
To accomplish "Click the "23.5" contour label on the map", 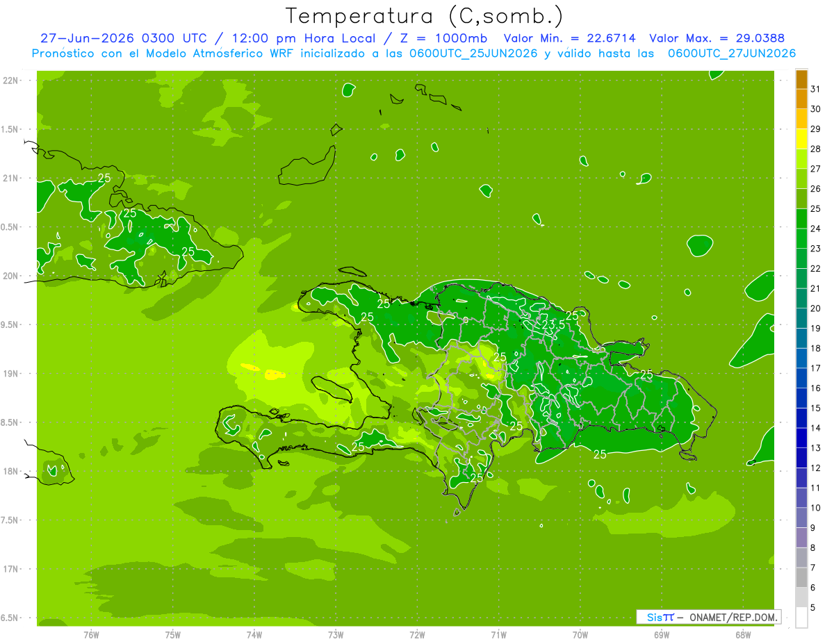I will (553, 324).
